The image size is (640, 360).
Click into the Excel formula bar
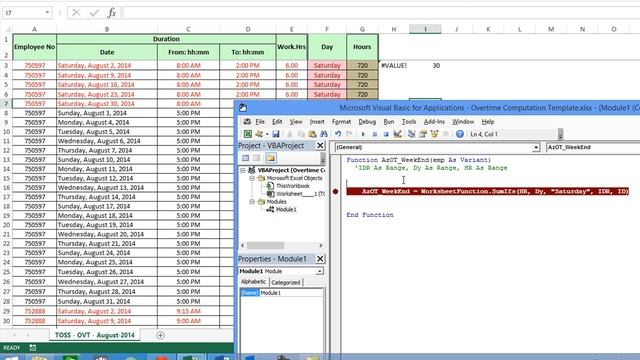[380, 13]
